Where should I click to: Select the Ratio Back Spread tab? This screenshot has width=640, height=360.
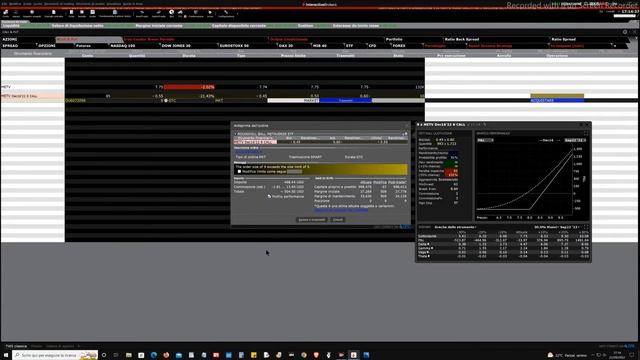point(462,40)
